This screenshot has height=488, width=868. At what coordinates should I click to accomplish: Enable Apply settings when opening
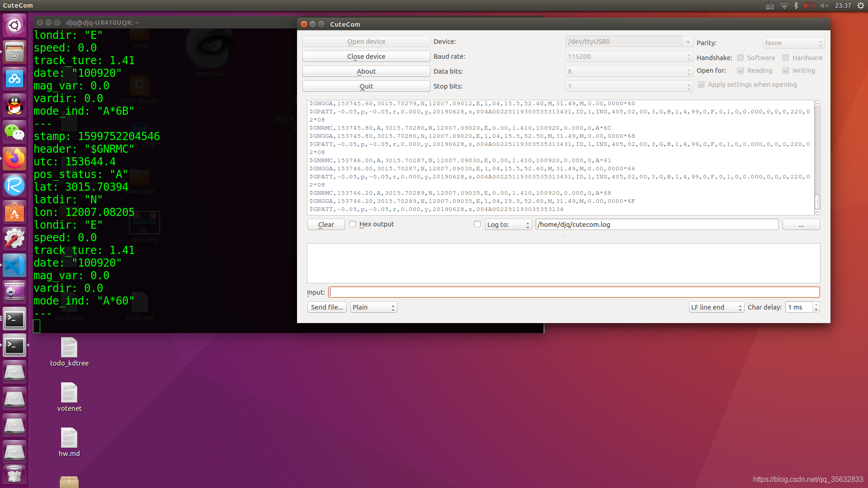pos(701,84)
